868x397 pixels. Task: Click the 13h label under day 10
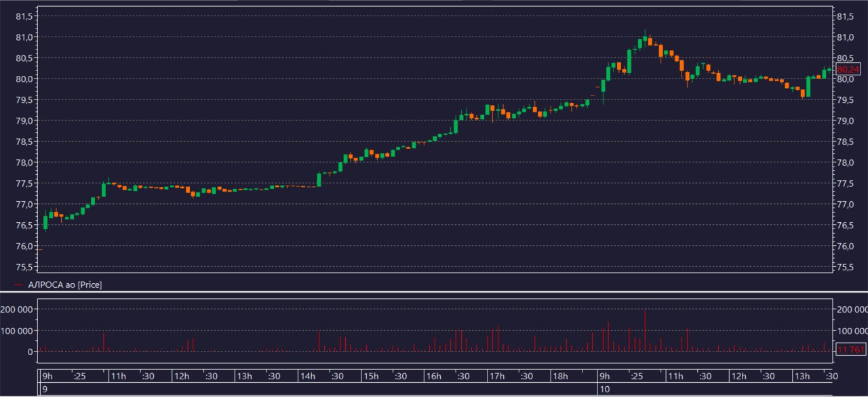pyautogui.click(x=802, y=376)
